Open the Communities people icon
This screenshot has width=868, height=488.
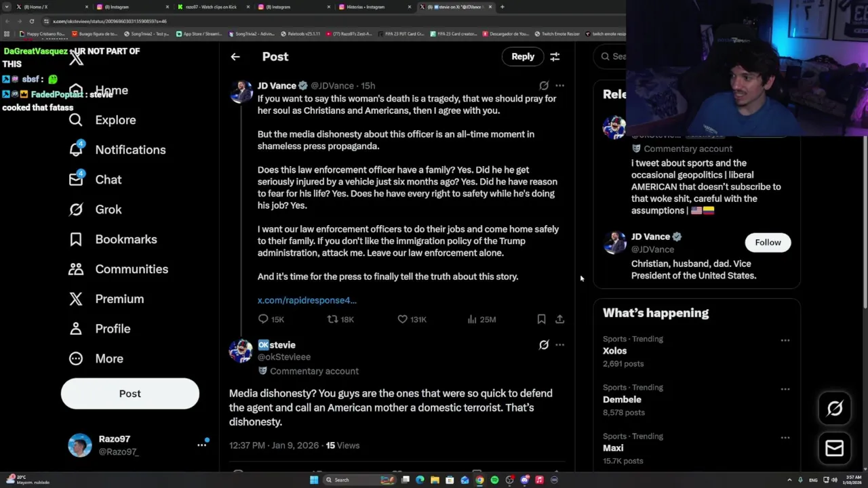click(x=76, y=269)
